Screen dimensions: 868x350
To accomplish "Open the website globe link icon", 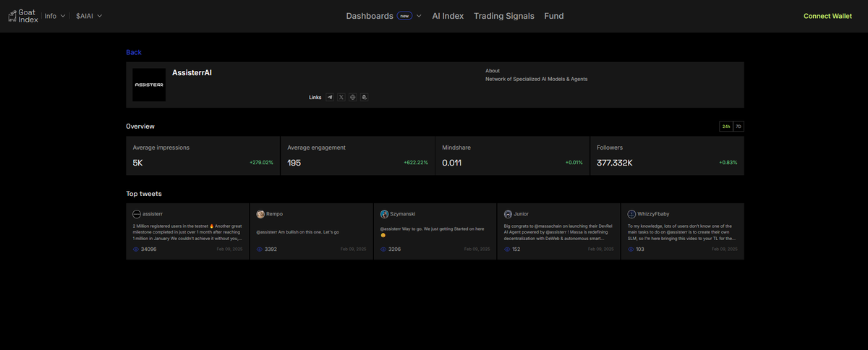I will pos(353,97).
